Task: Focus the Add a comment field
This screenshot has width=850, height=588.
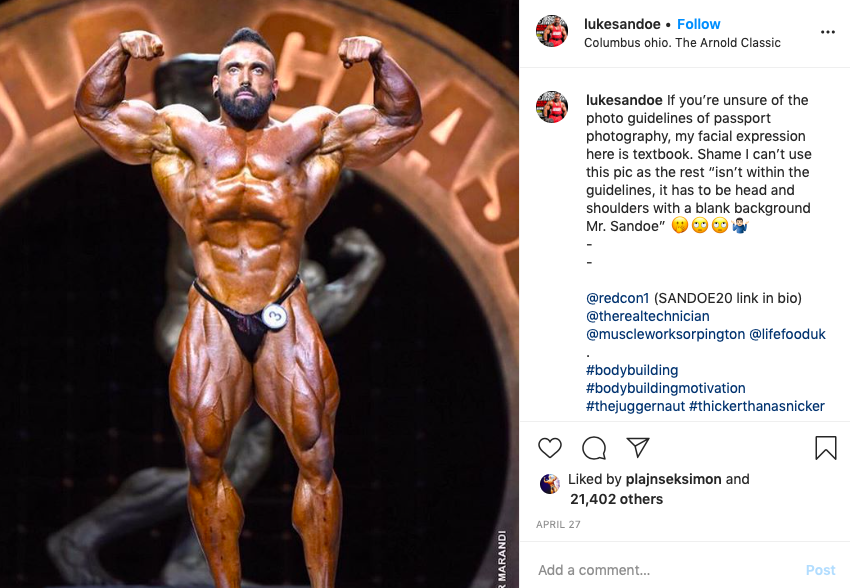Action: [x=667, y=570]
